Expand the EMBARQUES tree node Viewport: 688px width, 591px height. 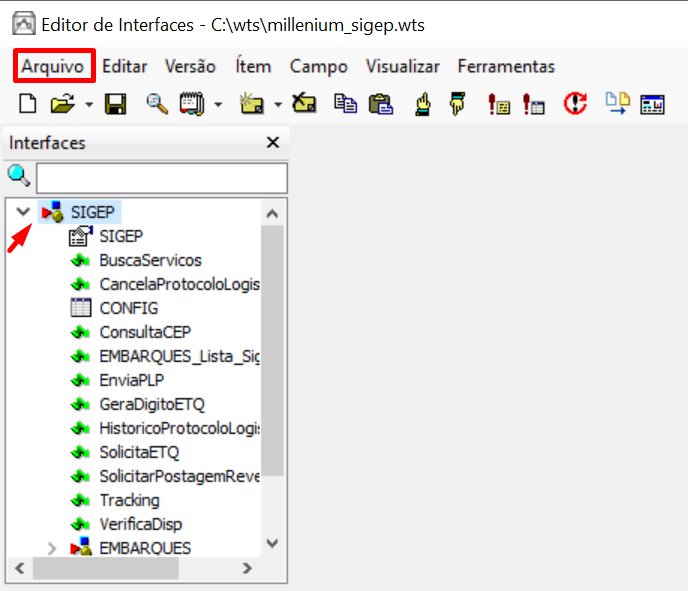(52, 548)
